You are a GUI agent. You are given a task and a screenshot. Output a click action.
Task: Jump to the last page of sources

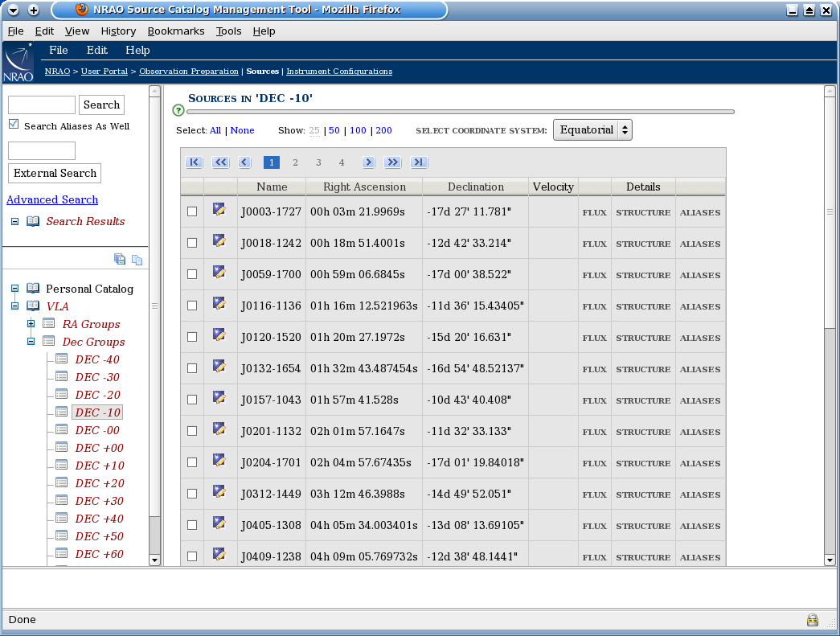[x=418, y=162]
